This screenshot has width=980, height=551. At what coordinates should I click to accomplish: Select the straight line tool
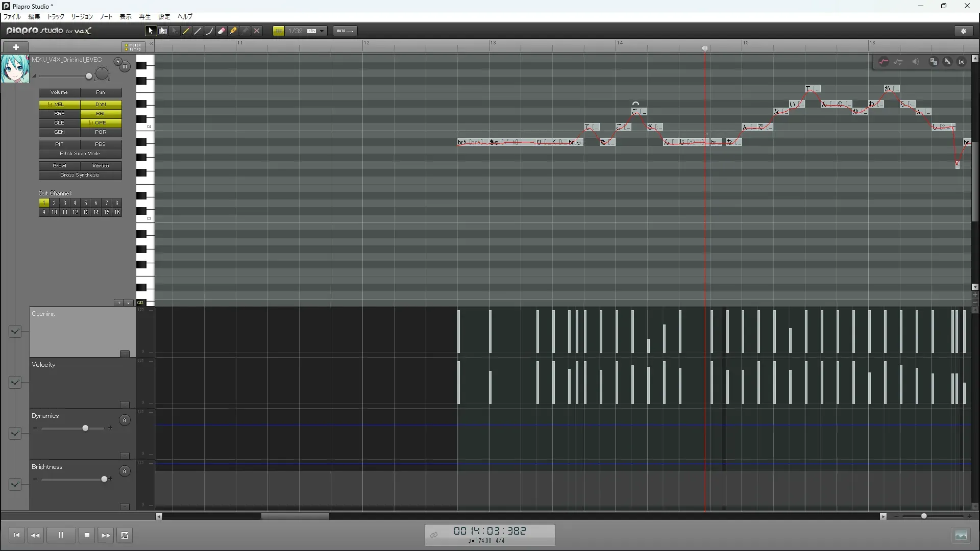tap(198, 31)
